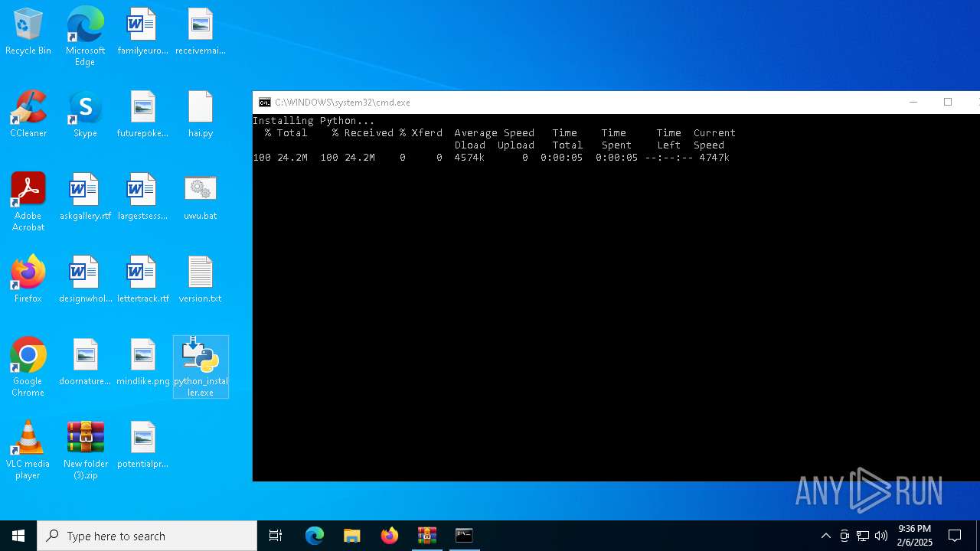Launch Microsoft Edge from desktop shortcut
This screenshot has width=980, height=551.
pyautogui.click(x=85, y=36)
